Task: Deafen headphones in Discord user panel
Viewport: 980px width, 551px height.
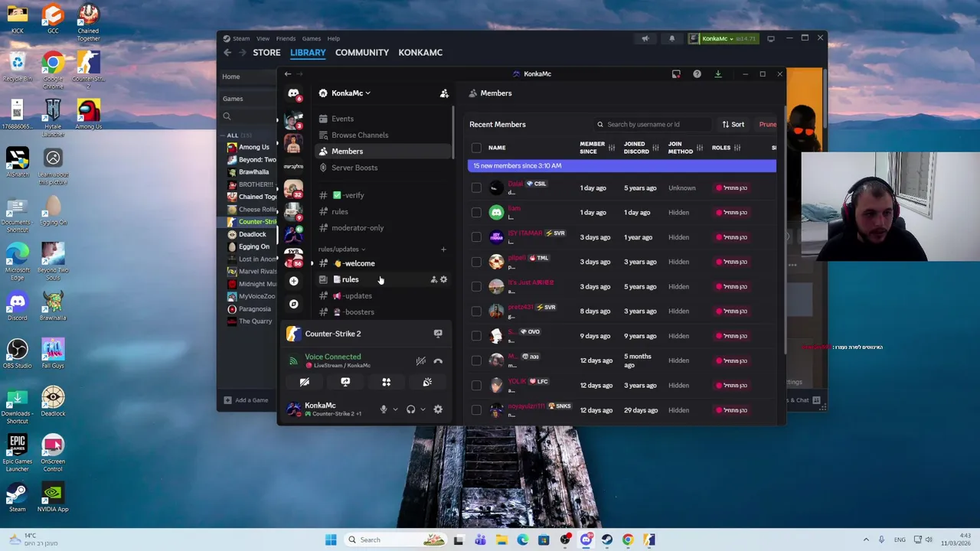Action: pos(411,409)
